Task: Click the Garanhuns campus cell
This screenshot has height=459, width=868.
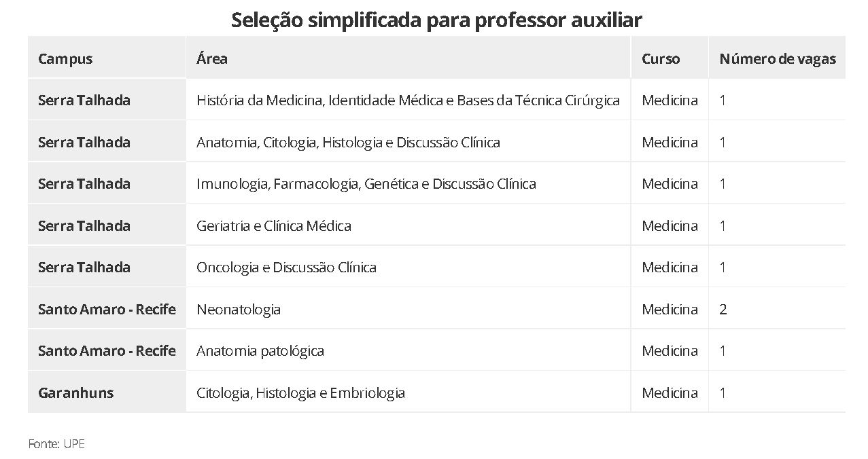Action: pos(76,393)
